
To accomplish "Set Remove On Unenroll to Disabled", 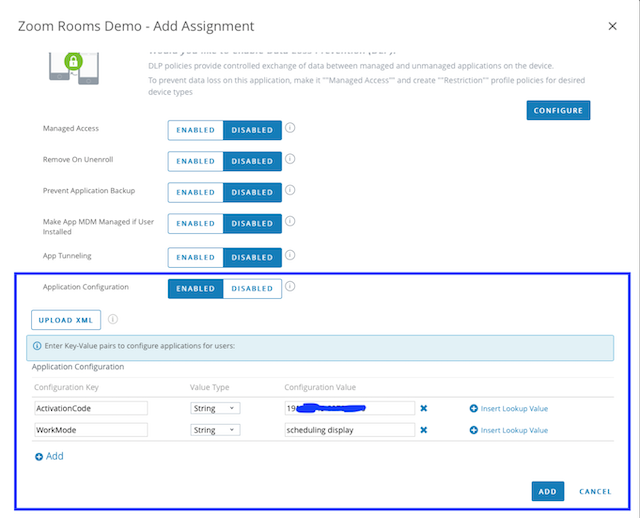I will [252, 161].
